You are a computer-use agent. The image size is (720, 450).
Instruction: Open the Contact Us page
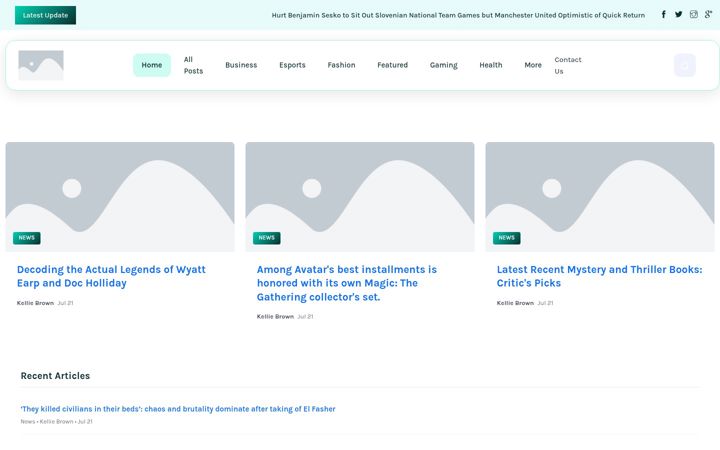tap(568, 65)
